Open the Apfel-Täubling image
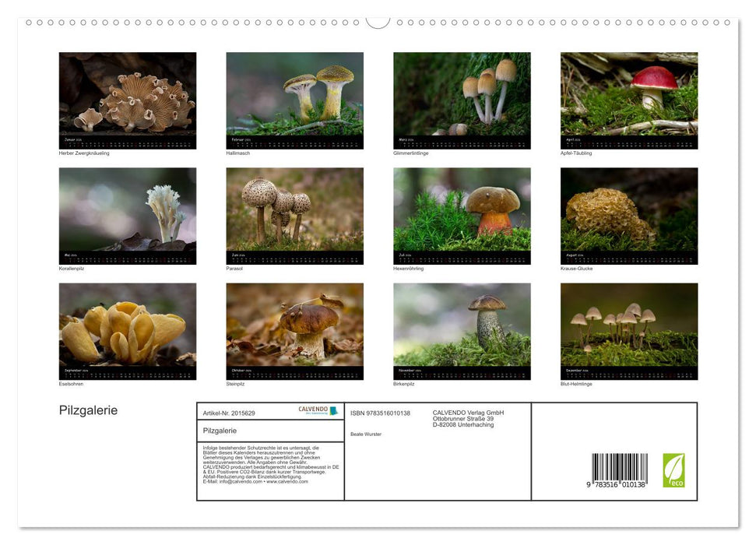Screen dimensions: 756x545 (628, 97)
